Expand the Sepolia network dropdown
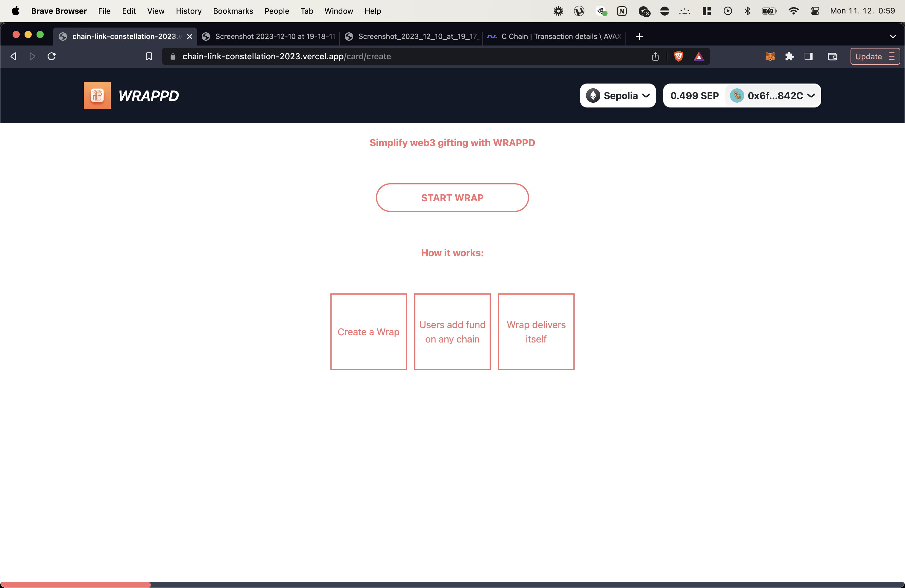The width and height of the screenshot is (905, 588). click(x=617, y=96)
